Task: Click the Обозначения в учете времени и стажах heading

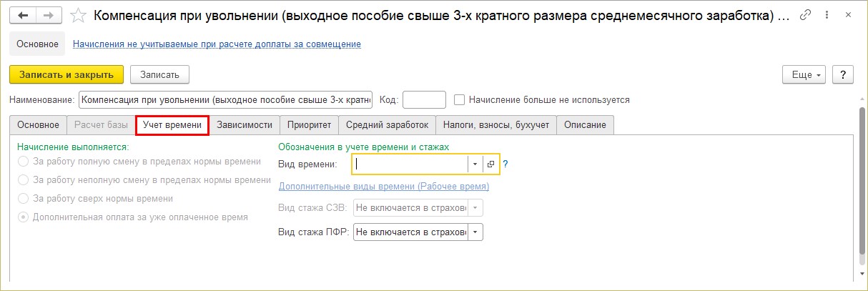Action: tap(363, 147)
